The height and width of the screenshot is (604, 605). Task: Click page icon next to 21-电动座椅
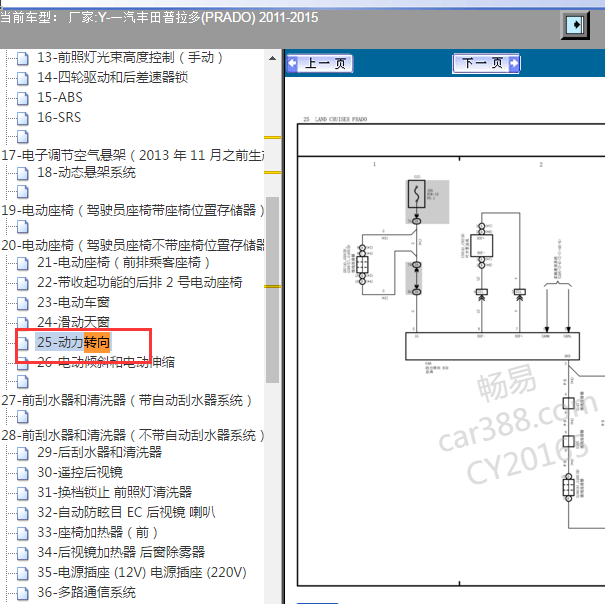tap(23, 264)
